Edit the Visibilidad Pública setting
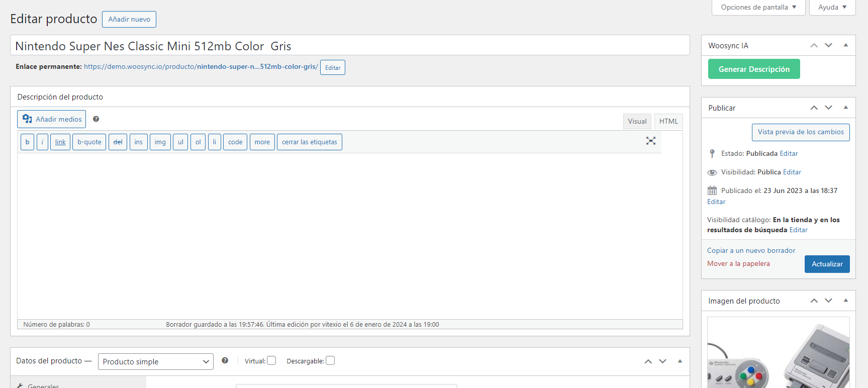 tap(792, 172)
